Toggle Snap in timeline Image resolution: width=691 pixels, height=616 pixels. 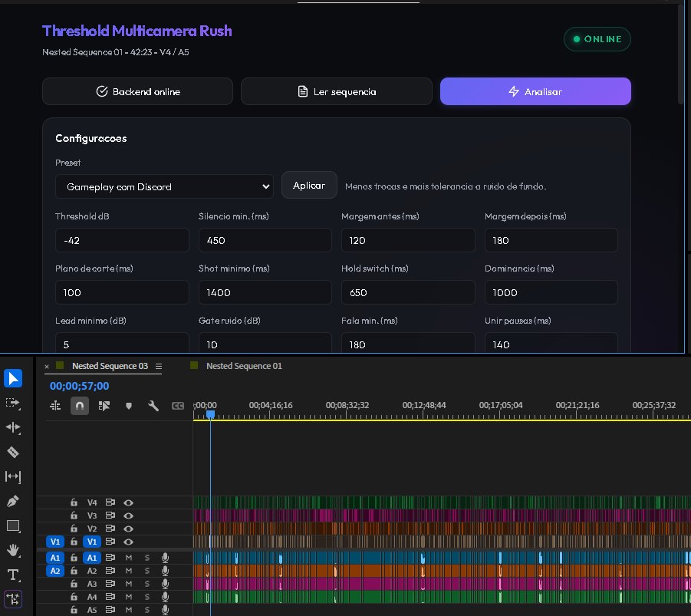80,406
